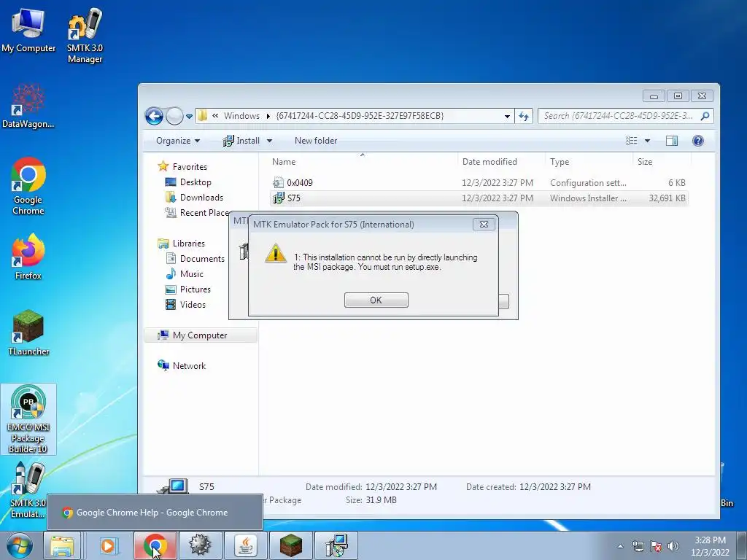Toggle the preview pane button
This screenshot has height=560, width=747.
(x=672, y=141)
